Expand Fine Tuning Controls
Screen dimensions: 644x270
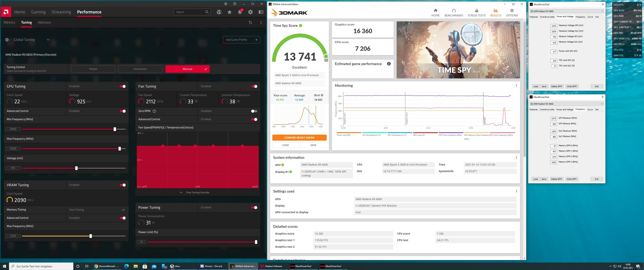click(x=195, y=193)
